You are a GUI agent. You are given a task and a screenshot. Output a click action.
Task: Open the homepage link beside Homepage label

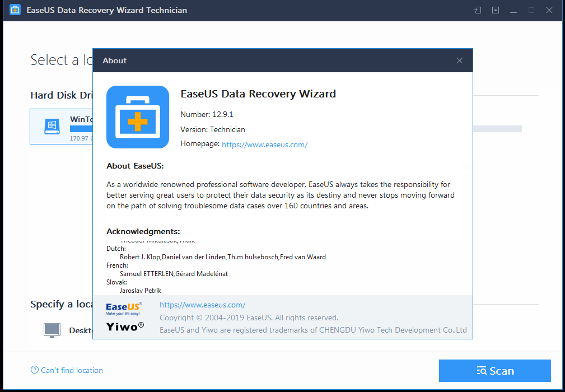coord(264,145)
